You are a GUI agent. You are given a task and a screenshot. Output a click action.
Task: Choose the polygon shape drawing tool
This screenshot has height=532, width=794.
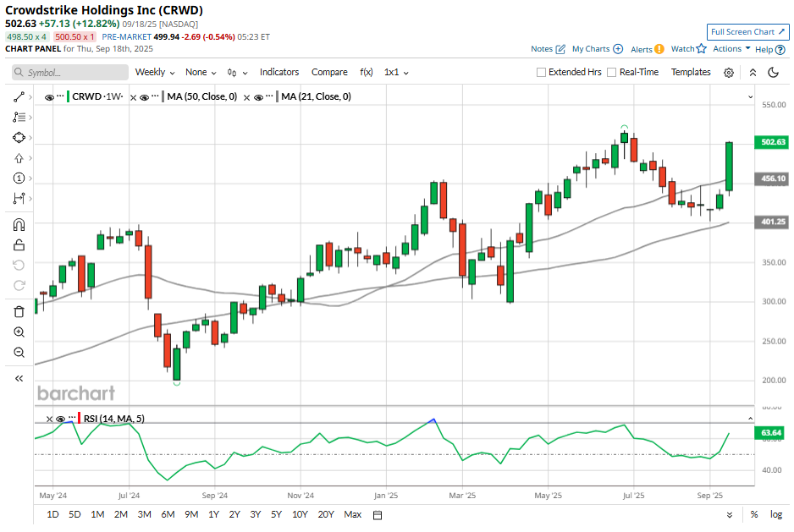[x=19, y=138]
